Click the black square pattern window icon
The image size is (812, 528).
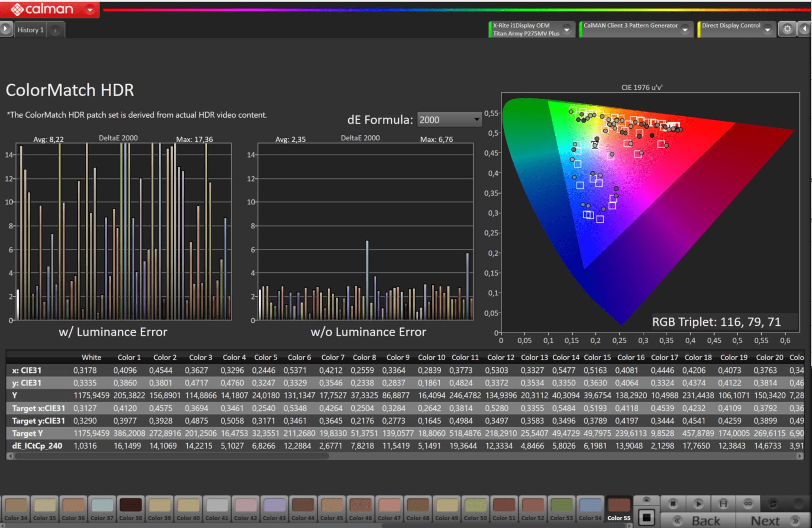pyautogui.click(x=646, y=517)
